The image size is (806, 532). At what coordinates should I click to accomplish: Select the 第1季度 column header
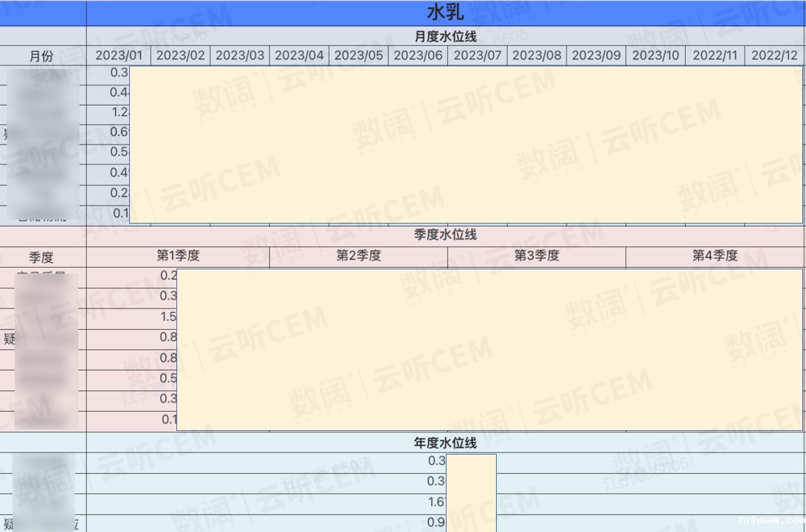(178, 256)
